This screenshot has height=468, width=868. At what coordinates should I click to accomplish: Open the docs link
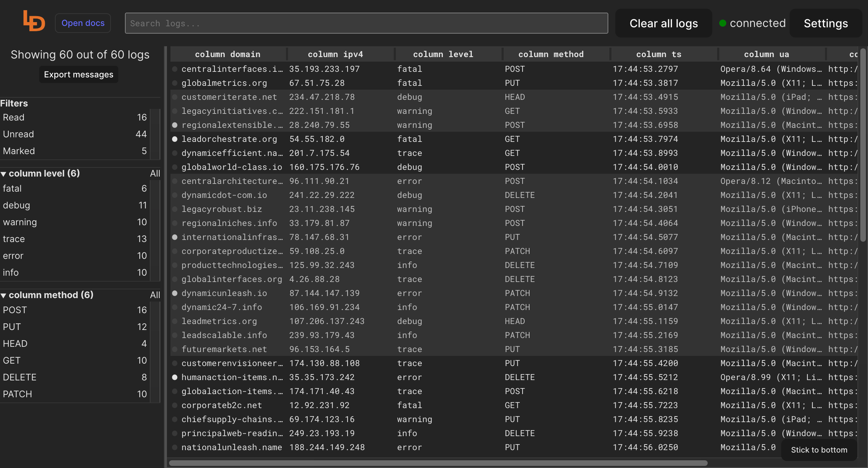click(83, 23)
